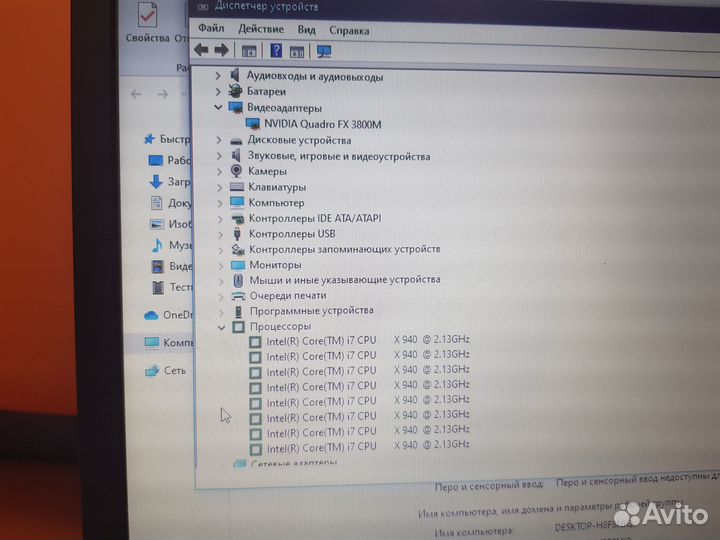Expand the Мониторы node

[221, 265]
